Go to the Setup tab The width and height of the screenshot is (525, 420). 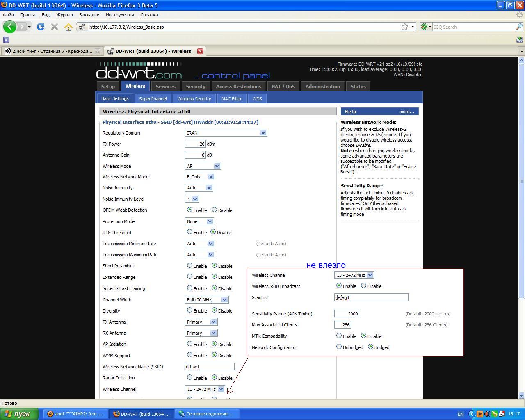click(x=108, y=87)
